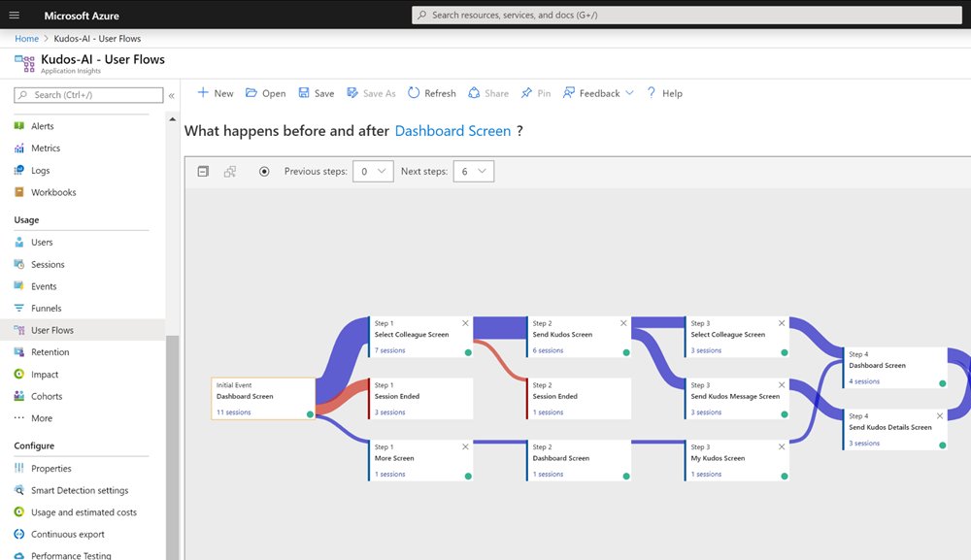The height and width of the screenshot is (560, 971).
Task: Click the New toolbar button
Action: point(215,93)
